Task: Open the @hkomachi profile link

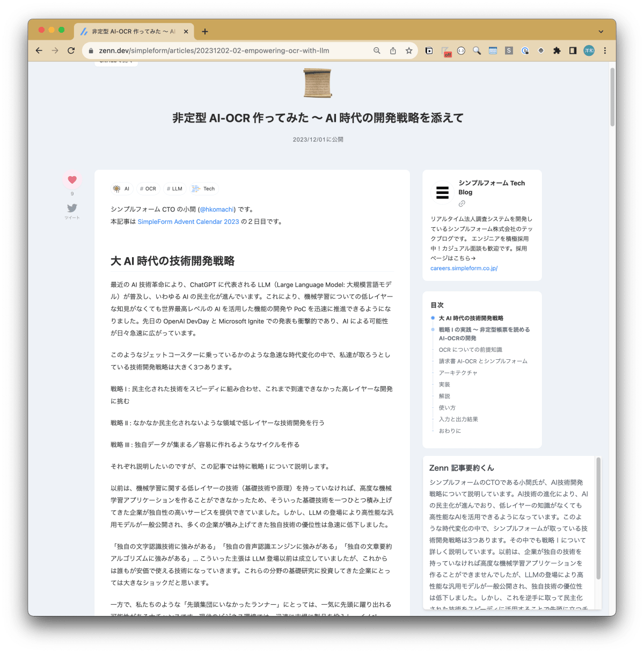Action: click(x=217, y=209)
